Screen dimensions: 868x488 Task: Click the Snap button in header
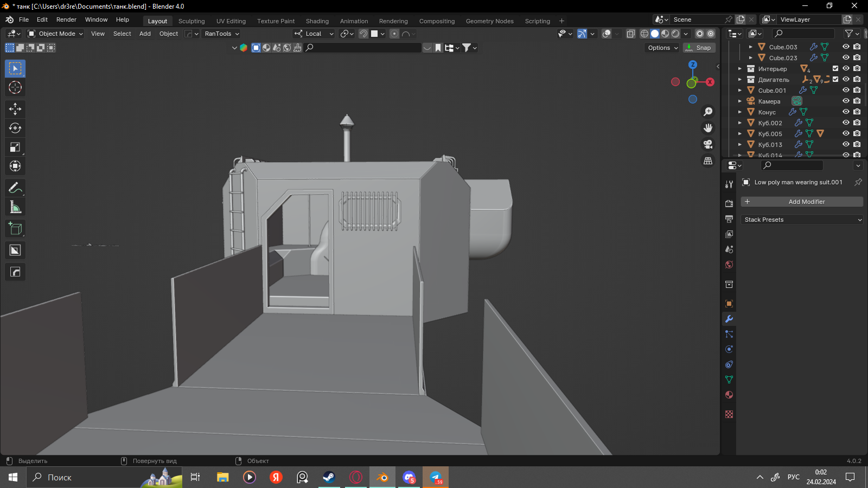tap(699, 48)
